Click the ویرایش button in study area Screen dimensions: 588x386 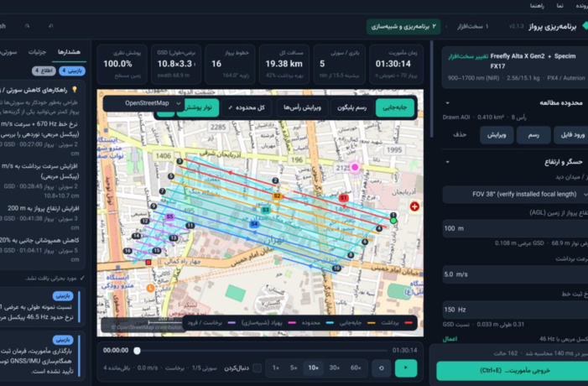click(x=497, y=135)
